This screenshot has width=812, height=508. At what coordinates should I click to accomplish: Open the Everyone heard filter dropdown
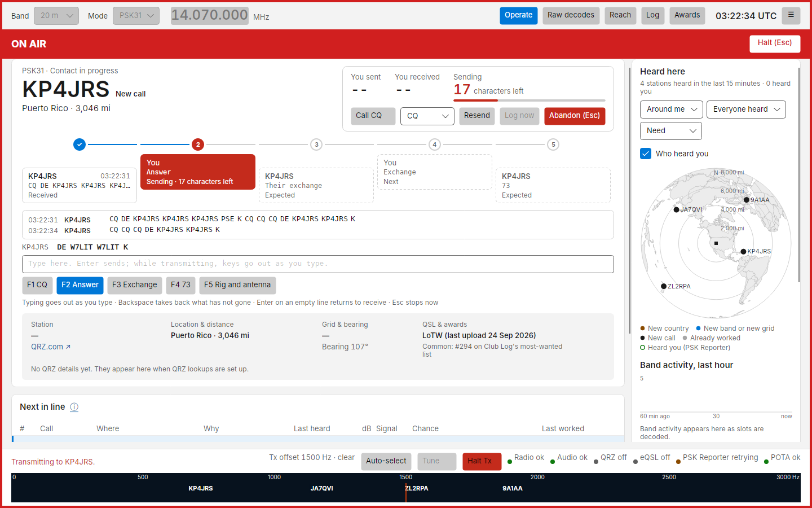tap(746, 110)
